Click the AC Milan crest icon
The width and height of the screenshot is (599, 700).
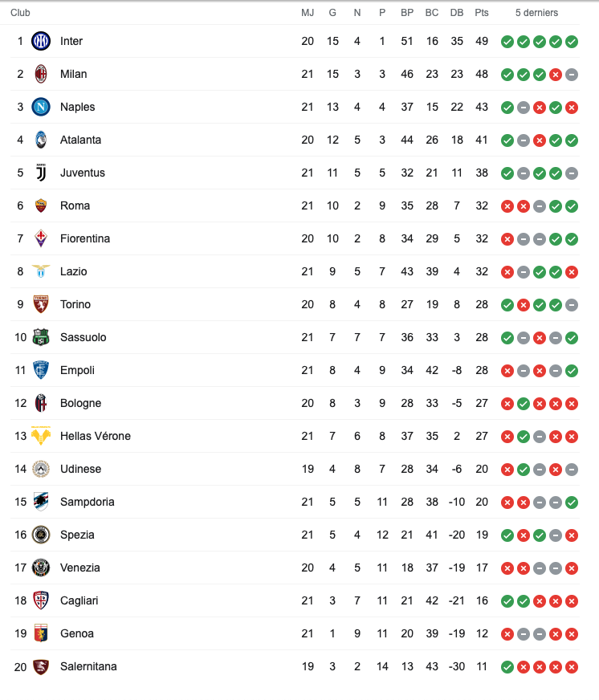[x=41, y=74]
